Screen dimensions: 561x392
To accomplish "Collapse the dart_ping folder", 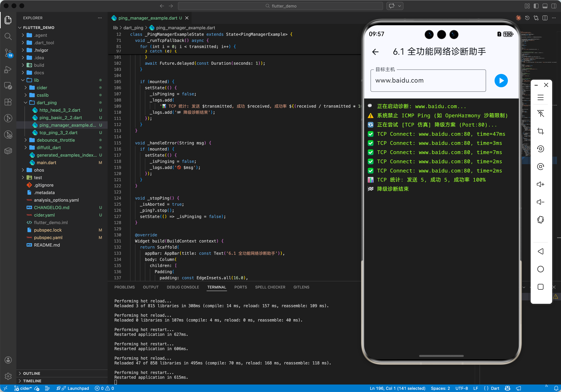I will click(x=46, y=103).
